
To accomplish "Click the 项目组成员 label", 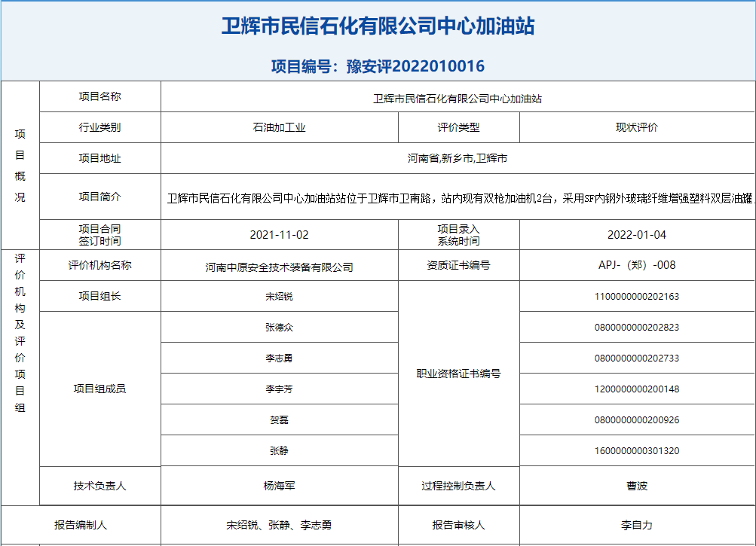I will [x=99, y=389].
